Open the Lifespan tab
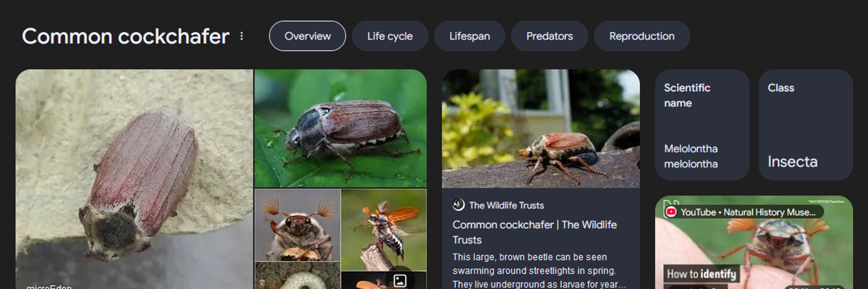868x289 pixels. pyautogui.click(x=469, y=36)
